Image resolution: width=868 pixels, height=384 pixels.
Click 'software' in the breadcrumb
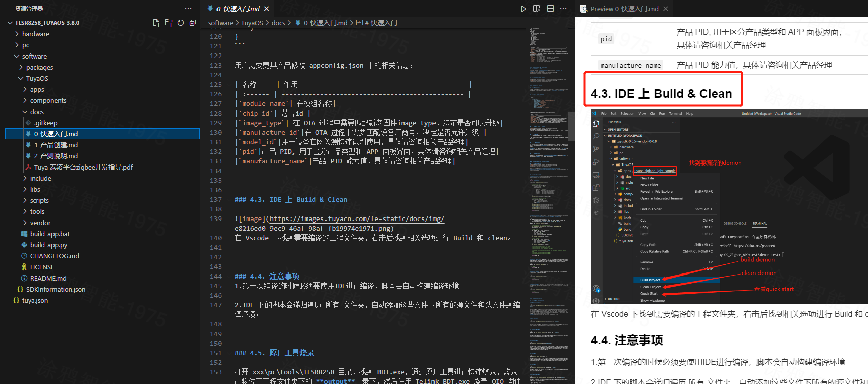[221, 23]
